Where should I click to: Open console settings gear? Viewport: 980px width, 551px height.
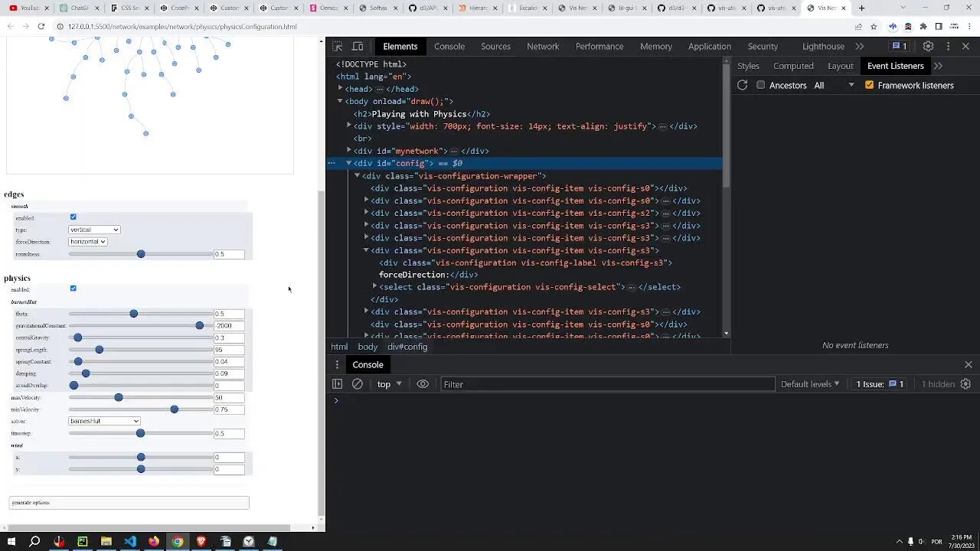click(x=965, y=384)
